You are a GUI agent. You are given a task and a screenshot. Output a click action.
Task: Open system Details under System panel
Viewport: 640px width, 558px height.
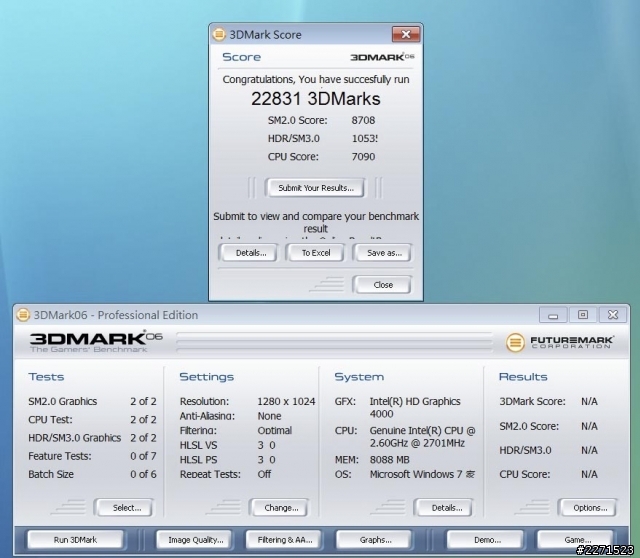click(444, 508)
